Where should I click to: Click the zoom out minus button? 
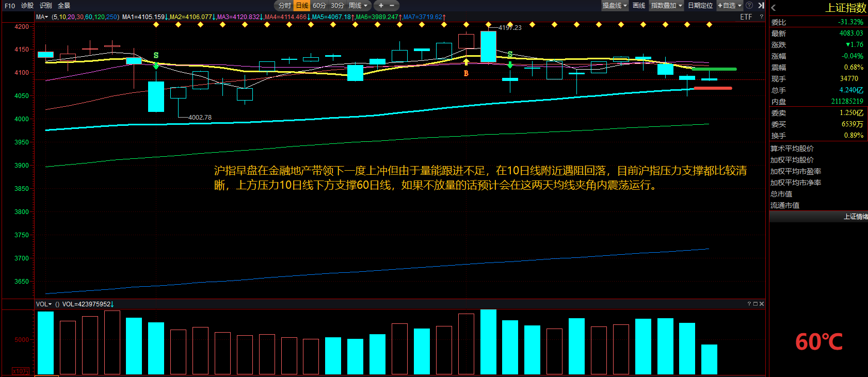392,6
